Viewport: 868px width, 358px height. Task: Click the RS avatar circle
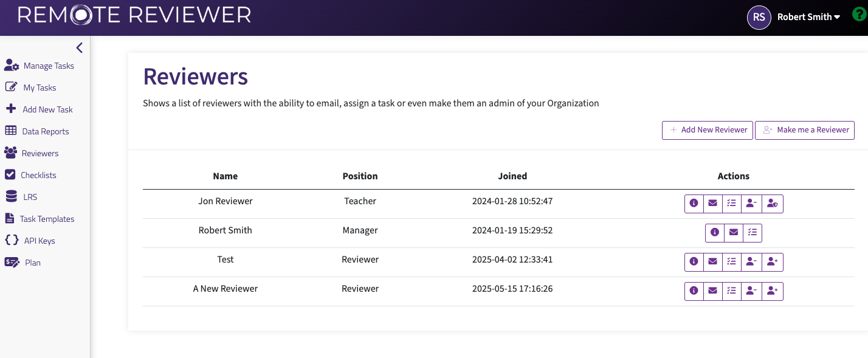click(759, 17)
